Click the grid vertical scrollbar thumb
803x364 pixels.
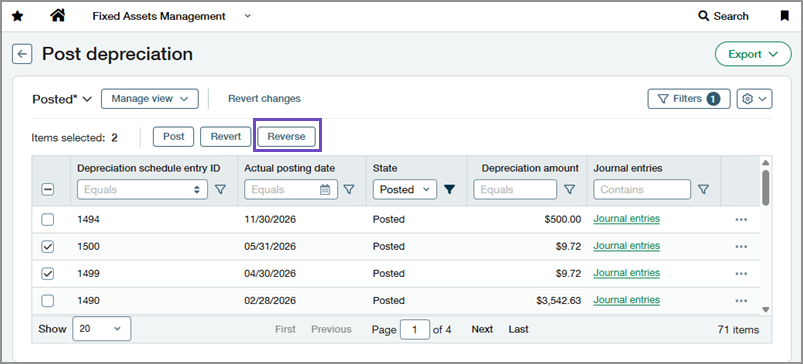pyautogui.click(x=766, y=187)
